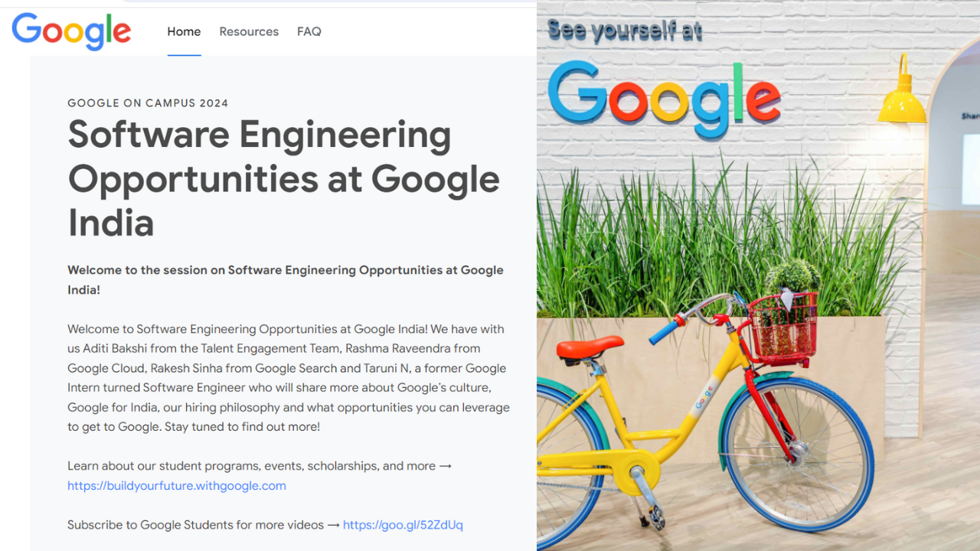Open the goo.gl/52ZdUq subscribe link
Image resolution: width=980 pixels, height=551 pixels.
(x=403, y=525)
